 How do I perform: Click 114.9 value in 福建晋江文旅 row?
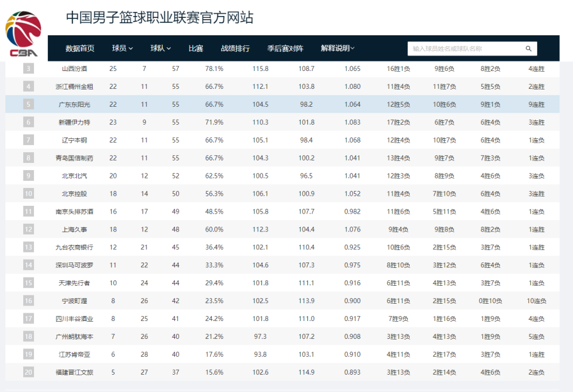306,373
